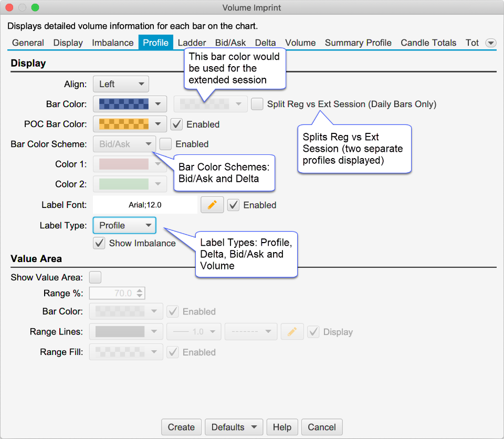Open the POC Bar Color dropdown
Viewport: 504px width, 439px height.
tap(159, 124)
